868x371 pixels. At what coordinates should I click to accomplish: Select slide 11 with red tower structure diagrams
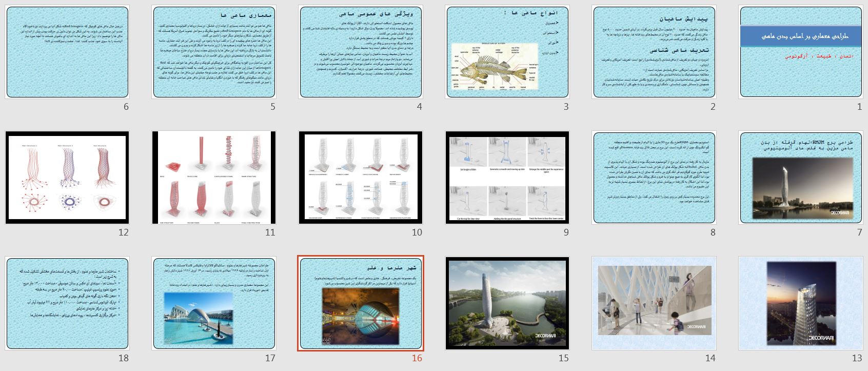coord(213,178)
